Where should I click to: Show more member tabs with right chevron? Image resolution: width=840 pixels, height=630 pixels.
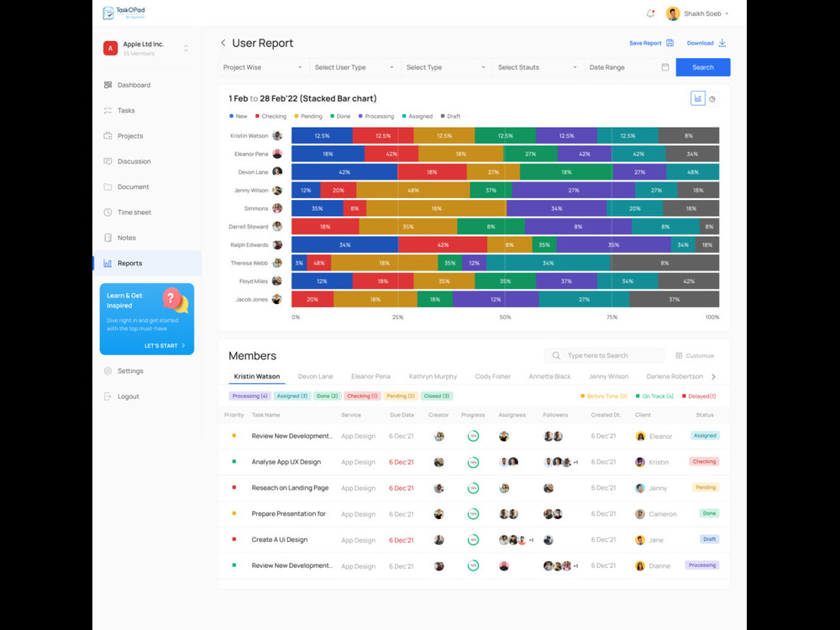713,376
